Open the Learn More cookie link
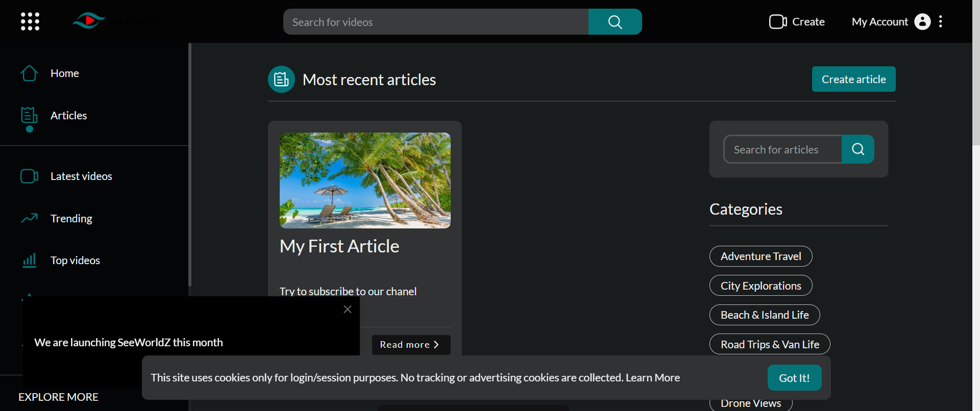The height and width of the screenshot is (411, 980). (653, 378)
